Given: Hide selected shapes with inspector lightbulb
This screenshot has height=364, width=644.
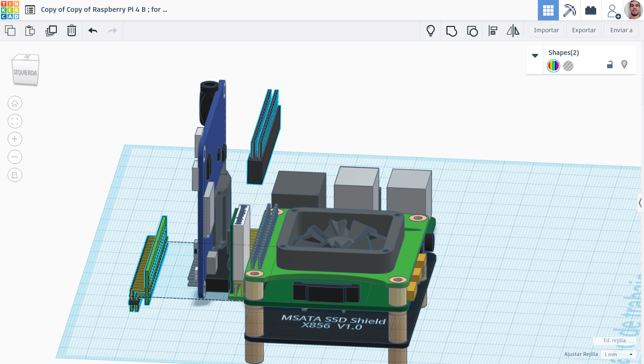Looking at the screenshot, I should pyautogui.click(x=624, y=64).
